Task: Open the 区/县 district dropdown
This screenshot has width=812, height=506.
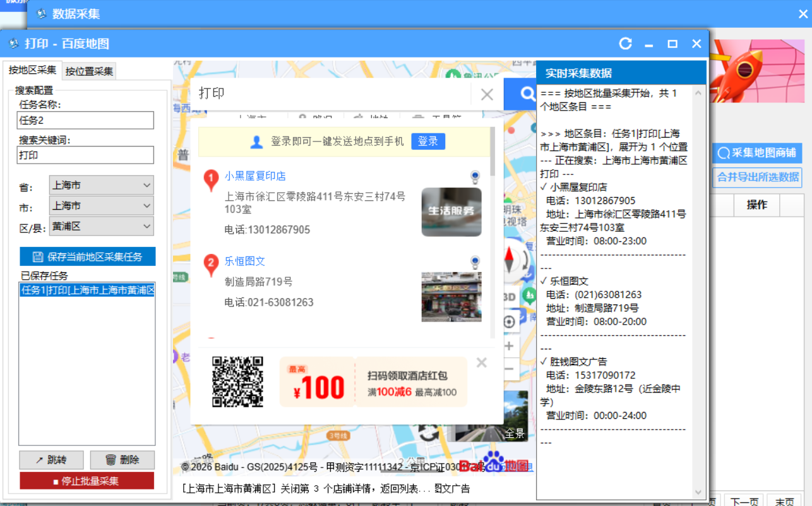Action: 101,226
